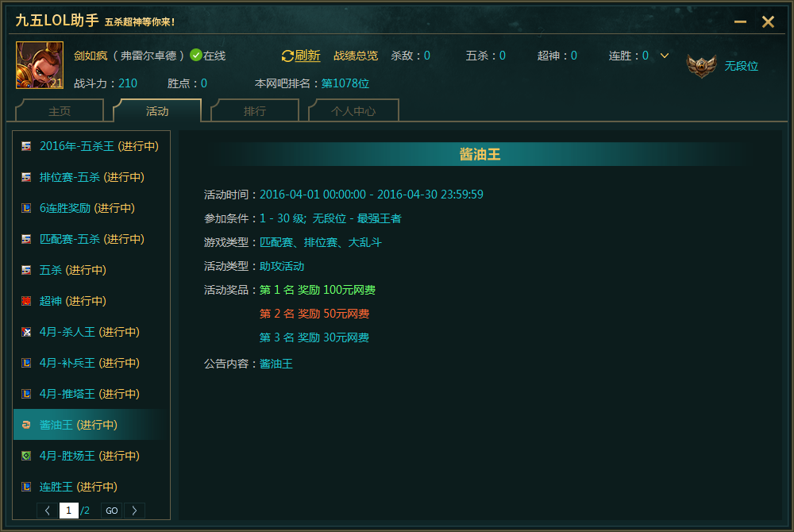794x532 pixels.
Task: Open the 2016年-五杀王 activity
Action: pos(91,146)
